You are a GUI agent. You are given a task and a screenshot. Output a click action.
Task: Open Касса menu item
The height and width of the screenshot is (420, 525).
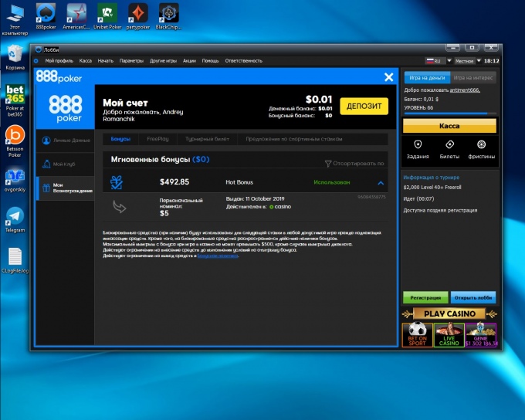click(x=86, y=61)
